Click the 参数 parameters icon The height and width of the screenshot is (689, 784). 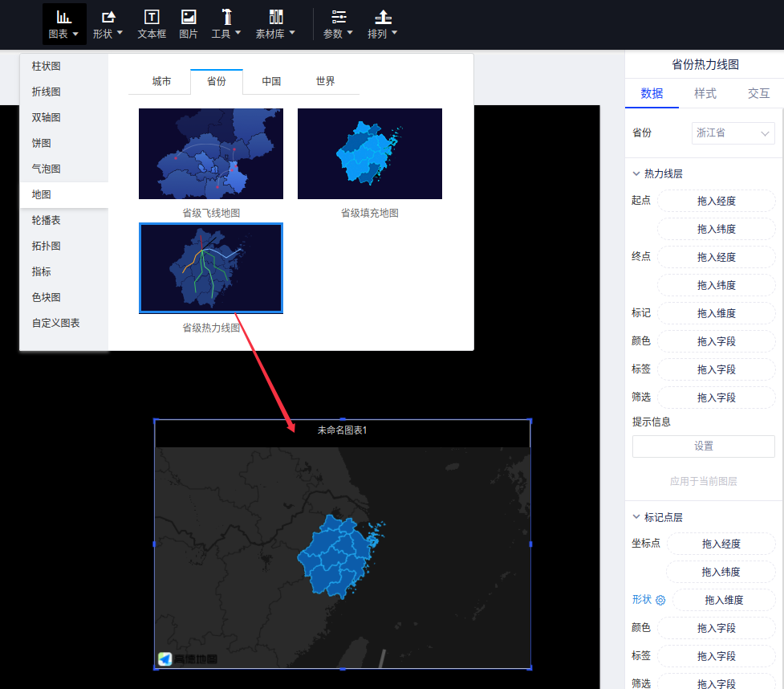tap(338, 24)
